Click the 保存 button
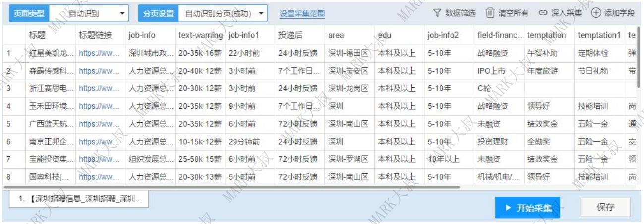Screen dimensions: 644x224 point(606,208)
